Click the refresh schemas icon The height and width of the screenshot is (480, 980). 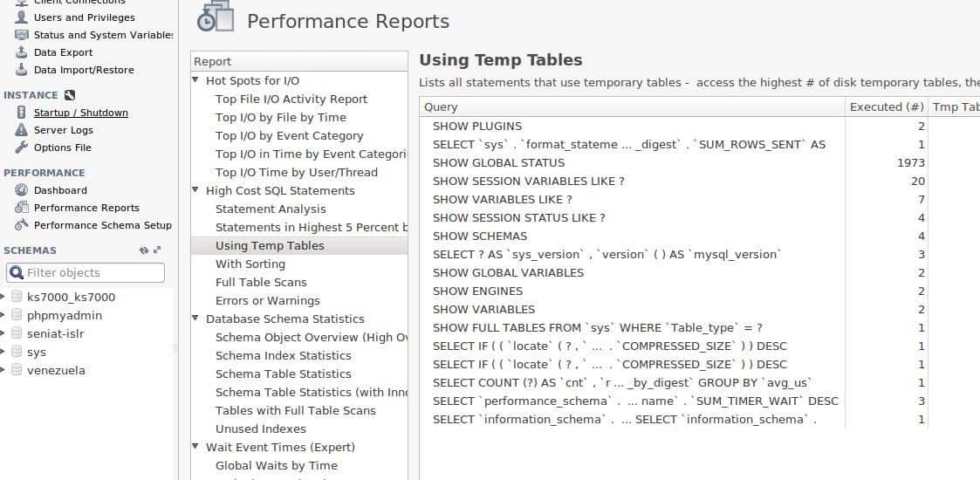(x=144, y=250)
